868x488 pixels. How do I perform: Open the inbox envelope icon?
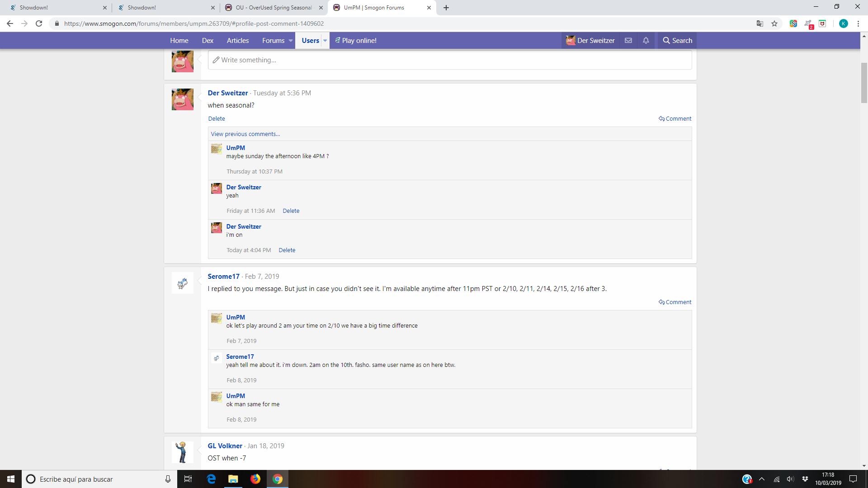[x=628, y=41]
